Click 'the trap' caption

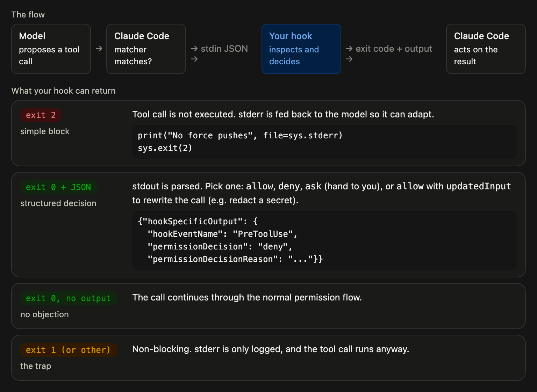click(36, 366)
